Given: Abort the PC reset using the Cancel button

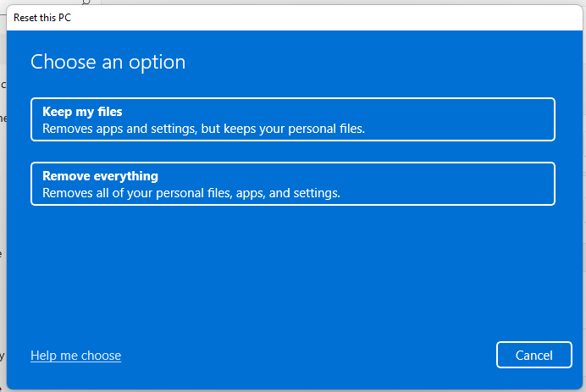Looking at the screenshot, I should pyautogui.click(x=534, y=356).
